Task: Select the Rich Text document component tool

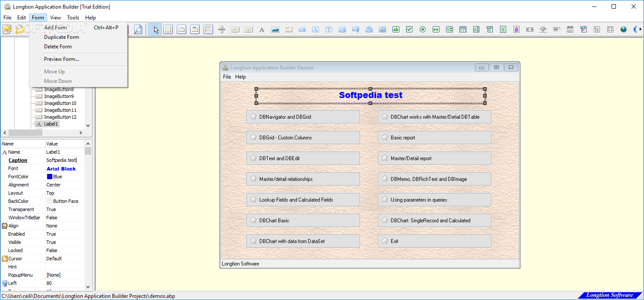Action: (516, 29)
